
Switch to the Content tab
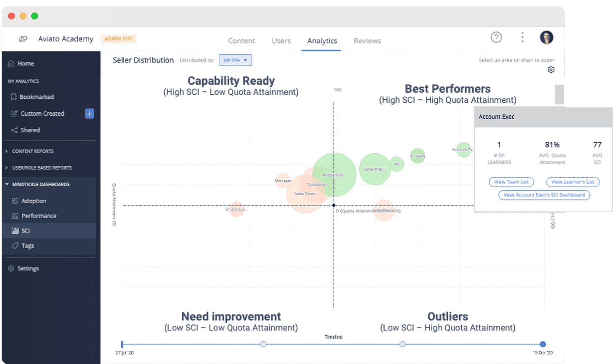click(x=241, y=41)
